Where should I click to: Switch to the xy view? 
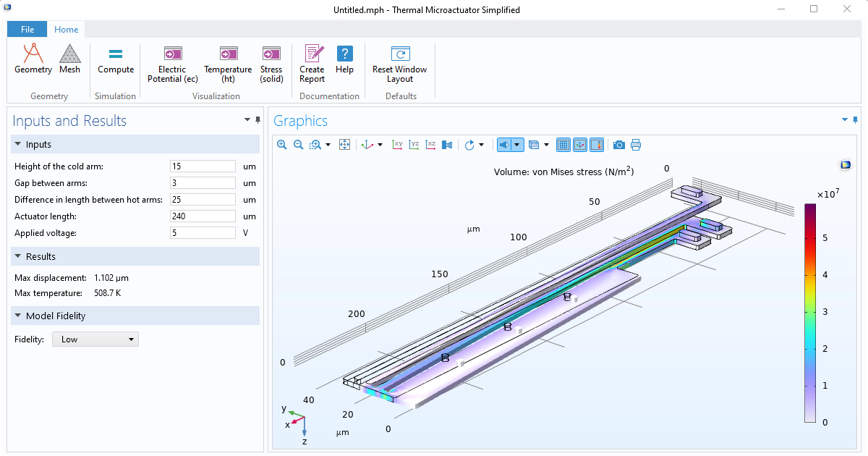coord(397,145)
